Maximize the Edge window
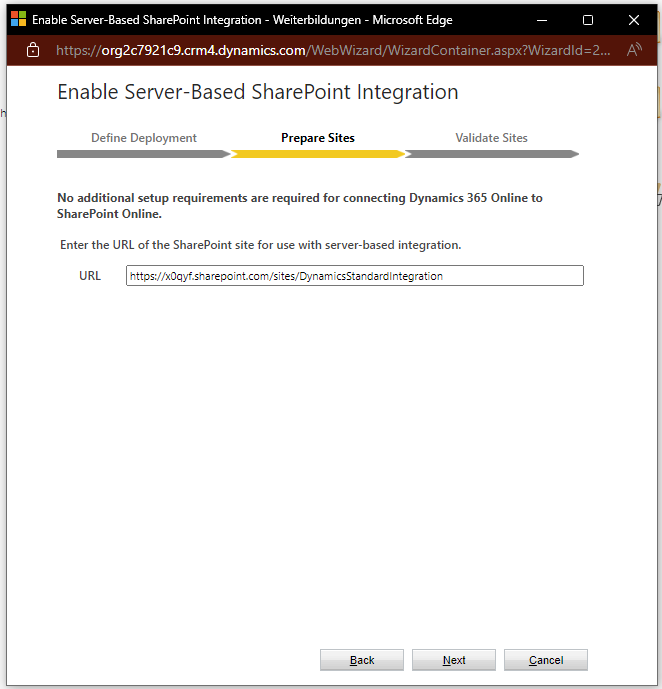Screen dimensions: 662x689 (x=588, y=20)
